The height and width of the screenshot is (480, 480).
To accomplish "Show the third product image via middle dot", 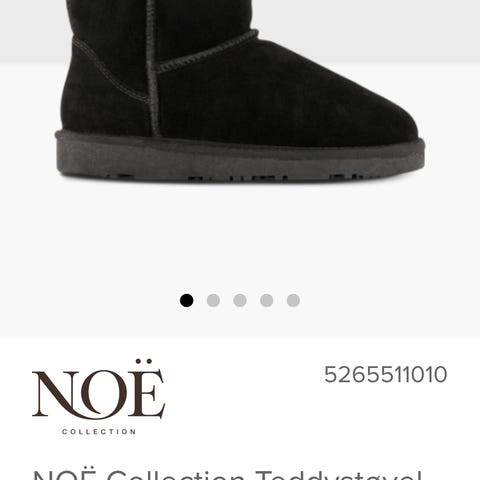I will click(240, 300).
